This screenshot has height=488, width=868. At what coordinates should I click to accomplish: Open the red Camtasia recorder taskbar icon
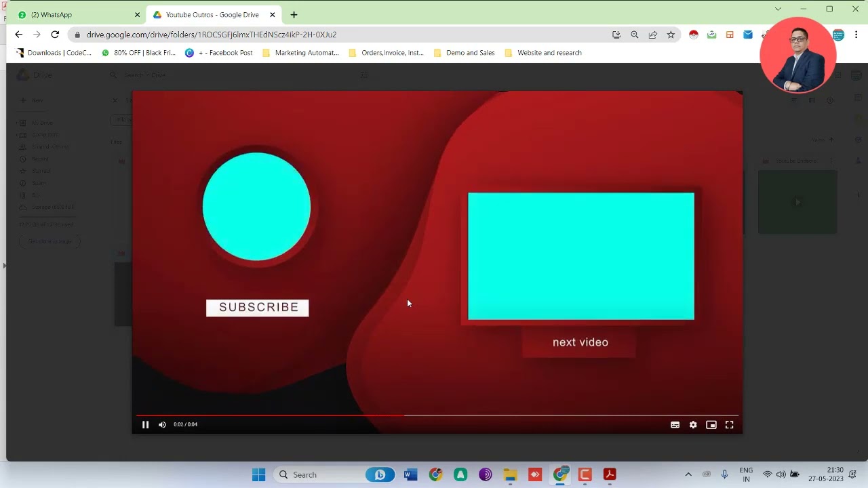[x=585, y=474]
